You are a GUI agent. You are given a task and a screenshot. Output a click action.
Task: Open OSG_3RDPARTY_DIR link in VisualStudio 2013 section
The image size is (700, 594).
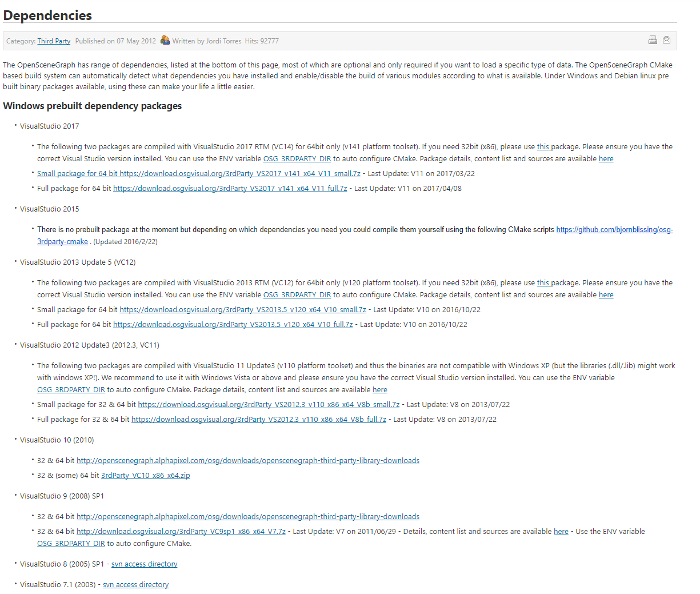click(297, 295)
